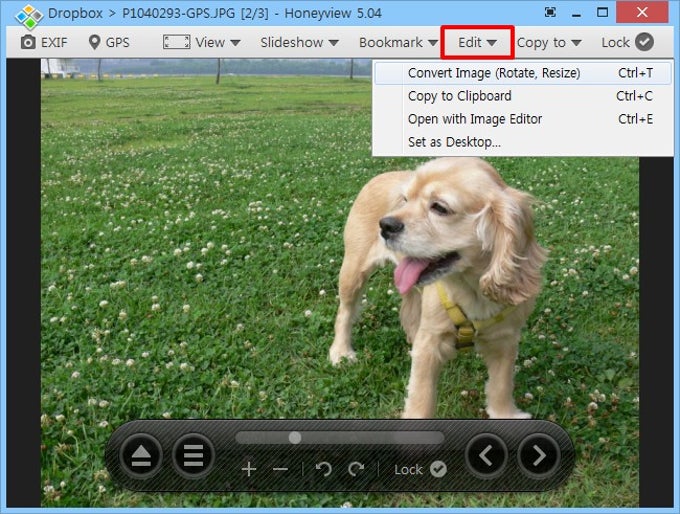This screenshot has width=680, height=514.
Task: Toggle fullscreen mode in the title bar
Action: 550,12
